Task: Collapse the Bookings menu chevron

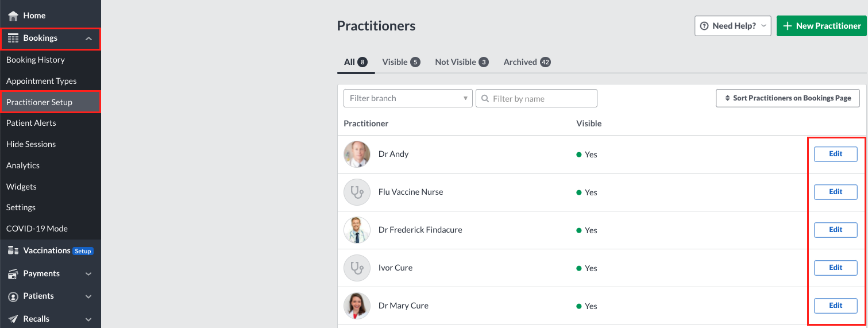Action: (x=88, y=38)
